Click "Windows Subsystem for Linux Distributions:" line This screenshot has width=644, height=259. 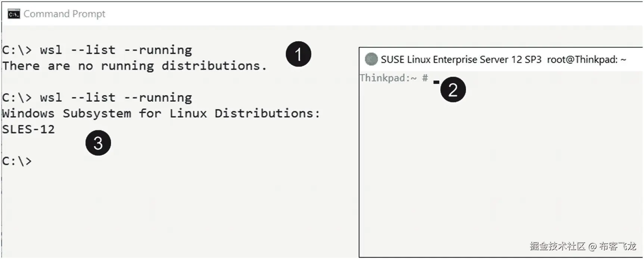click(161, 114)
